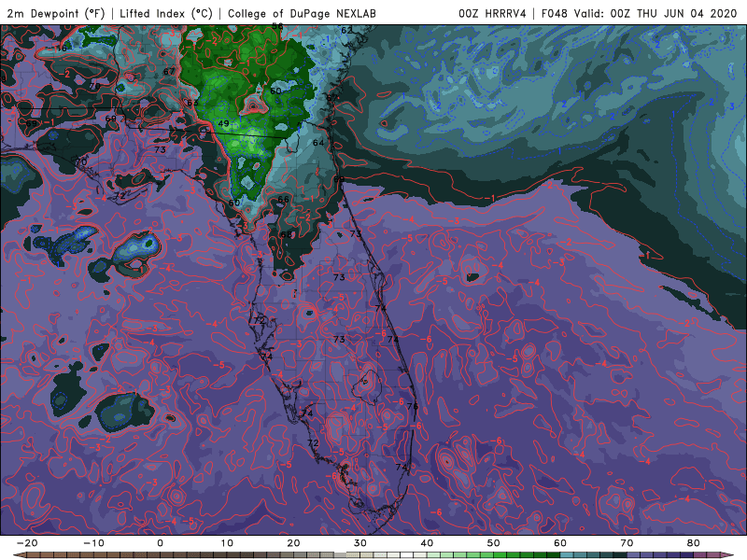Click the '80' color scale label
Image resolution: width=747 pixels, height=560 pixels.
click(x=694, y=543)
